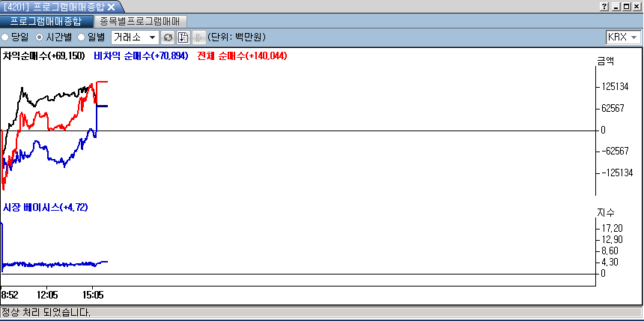Close the window with the X button
This screenshot has width=644, height=321.
(x=637, y=7)
